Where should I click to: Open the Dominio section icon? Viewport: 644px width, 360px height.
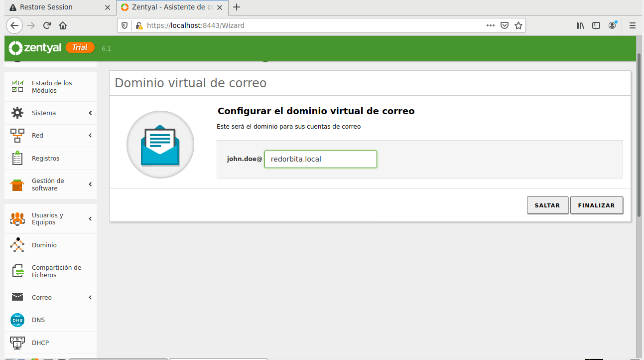tap(17, 245)
